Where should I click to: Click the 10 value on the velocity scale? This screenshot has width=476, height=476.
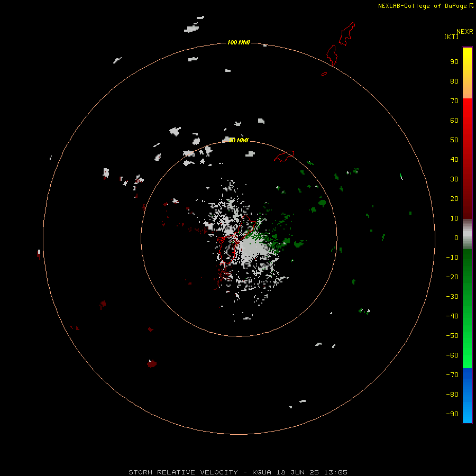coord(454,218)
